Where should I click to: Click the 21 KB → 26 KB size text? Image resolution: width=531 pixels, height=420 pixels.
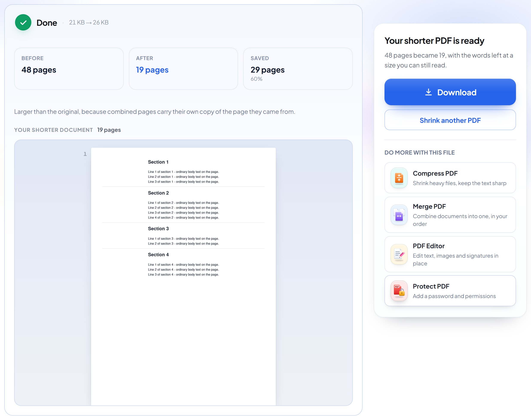click(89, 22)
